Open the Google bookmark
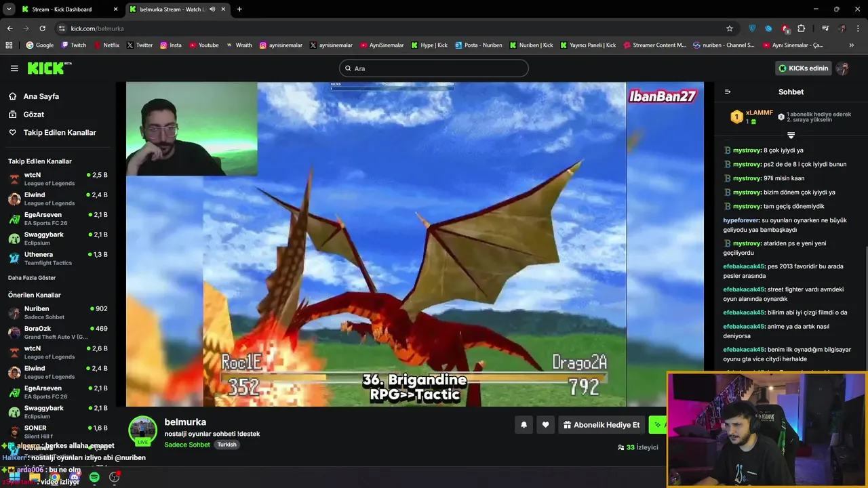The width and height of the screenshot is (868, 488). [40, 45]
